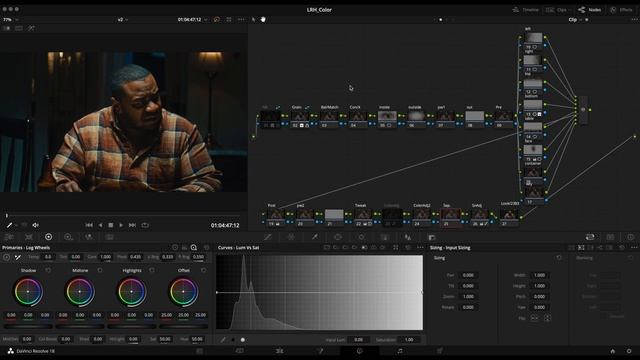The height and width of the screenshot is (360, 640).
Task: Select the qualifier picker under the viewer
Action: pos(9,225)
